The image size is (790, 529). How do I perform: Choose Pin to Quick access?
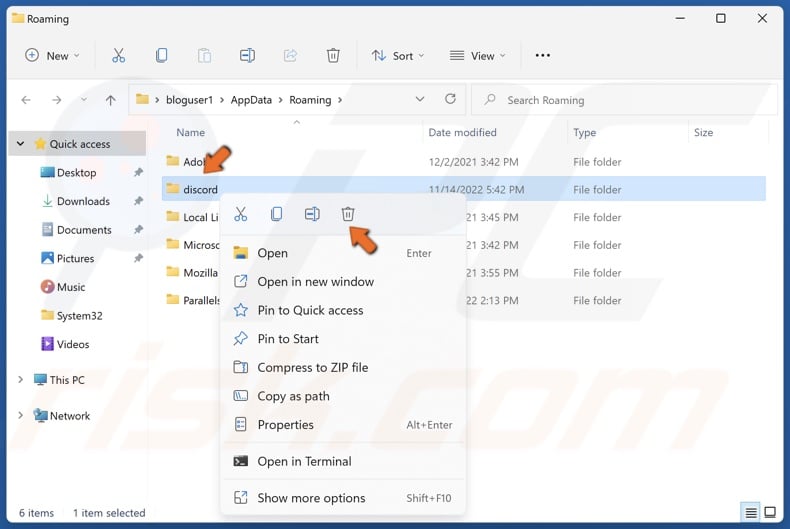tap(343, 310)
